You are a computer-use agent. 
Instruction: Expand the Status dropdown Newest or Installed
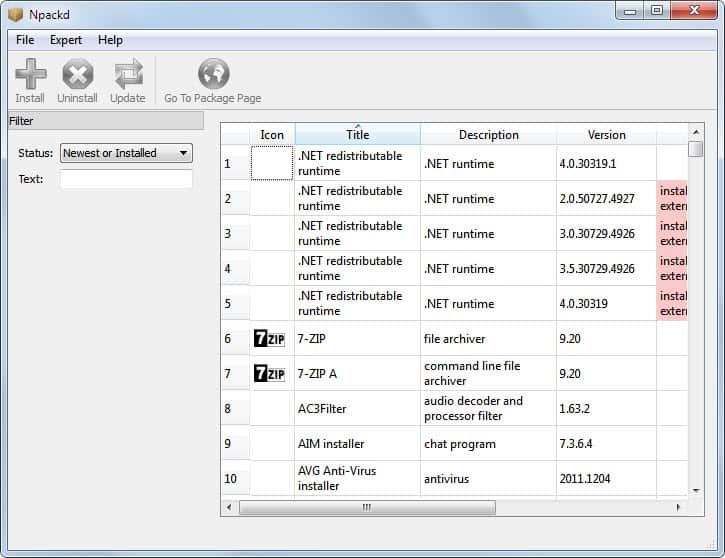click(x=126, y=153)
